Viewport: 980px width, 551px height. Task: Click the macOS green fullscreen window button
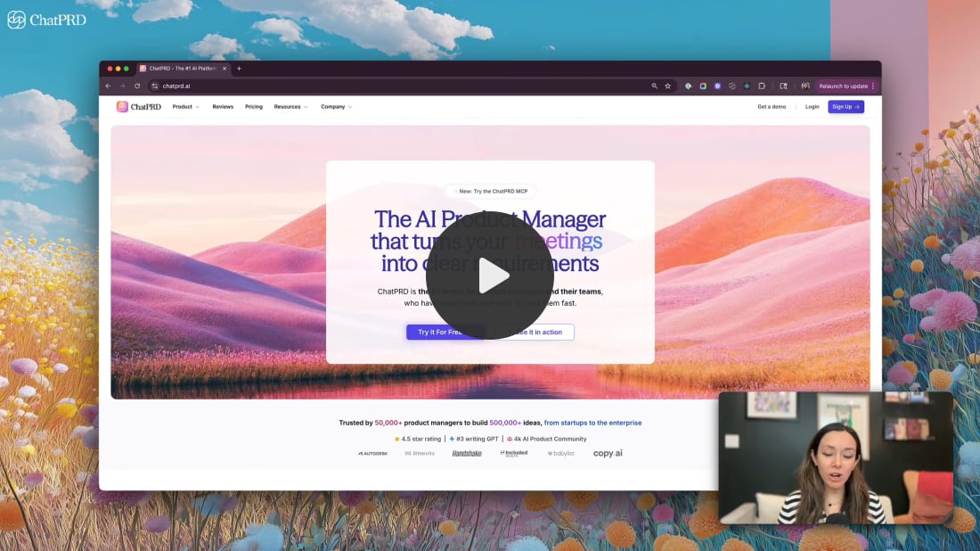pyautogui.click(x=127, y=69)
